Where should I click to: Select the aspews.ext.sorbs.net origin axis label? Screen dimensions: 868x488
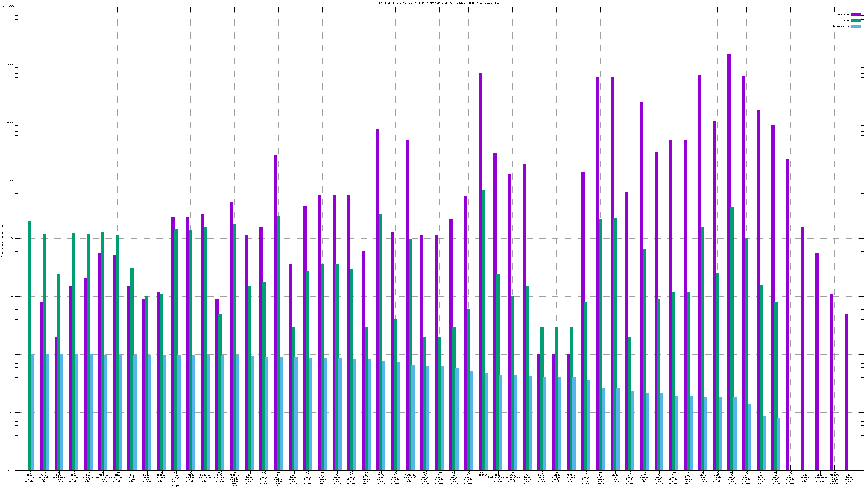point(834,478)
